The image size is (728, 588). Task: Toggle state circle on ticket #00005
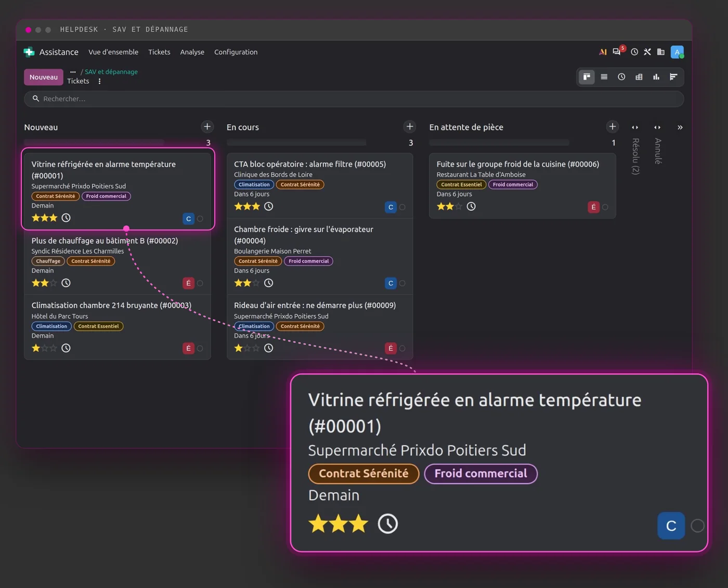[402, 207]
